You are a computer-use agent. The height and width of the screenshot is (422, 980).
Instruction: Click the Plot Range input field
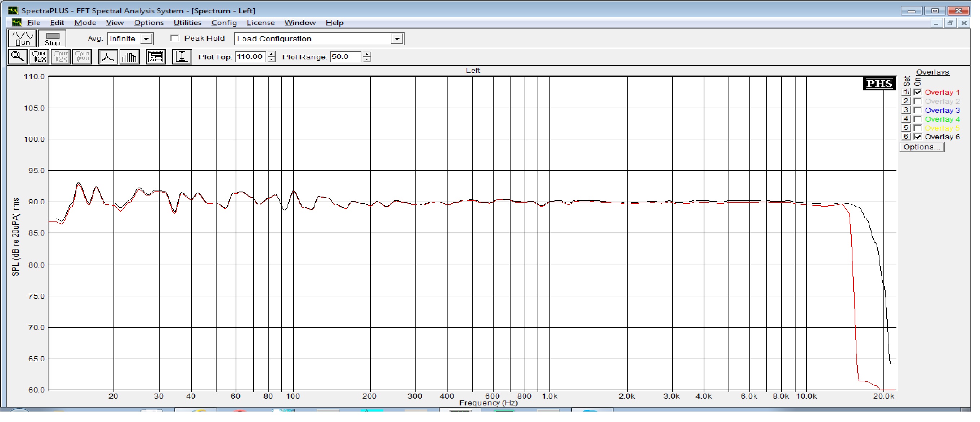point(345,57)
